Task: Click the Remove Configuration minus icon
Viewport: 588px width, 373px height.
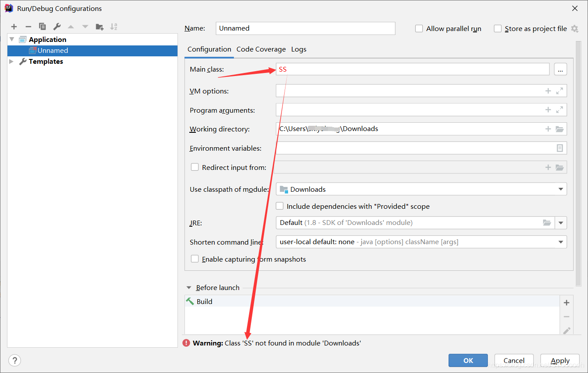Action: click(28, 27)
